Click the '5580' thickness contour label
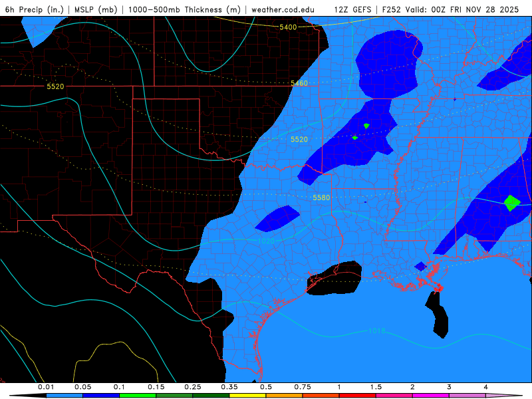 coord(321,198)
